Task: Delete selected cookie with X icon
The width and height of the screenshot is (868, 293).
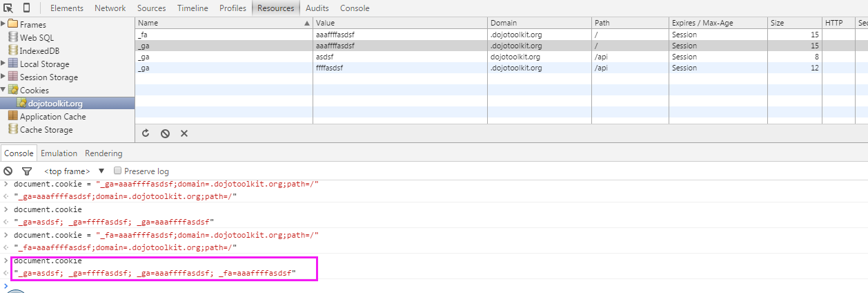Action: coord(184,133)
